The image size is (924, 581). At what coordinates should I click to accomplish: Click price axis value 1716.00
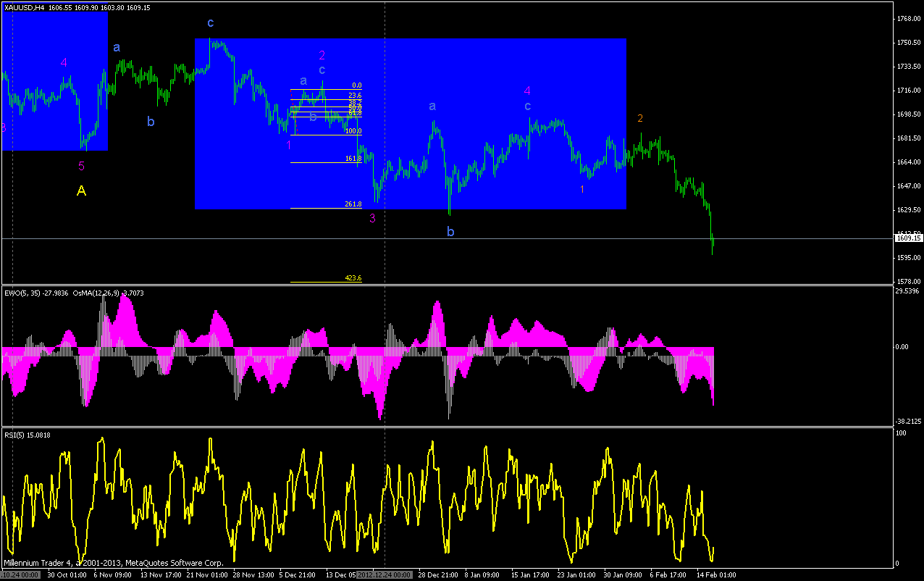[908, 91]
